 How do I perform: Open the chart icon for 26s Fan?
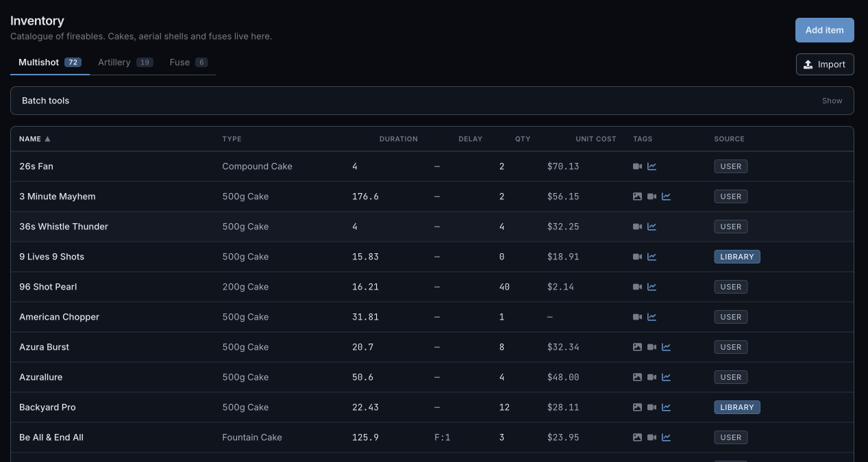click(652, 166)
